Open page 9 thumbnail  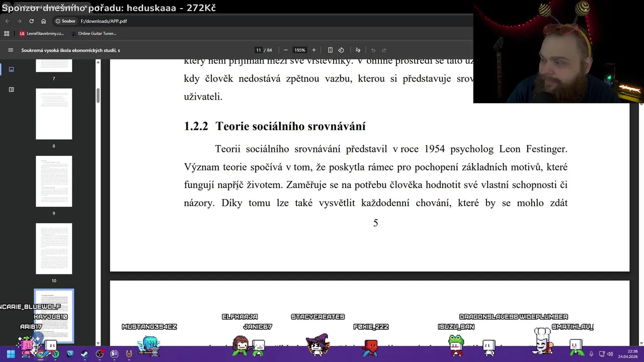[x=54, y=182]
